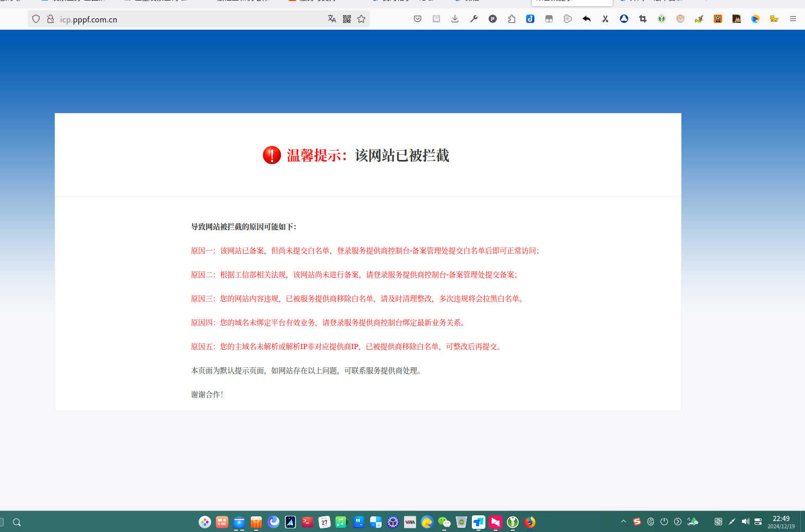Switch to Firefox in the taskbar
Image resolution: width=805 pixels, height=532 pixels.
[530, 522]
